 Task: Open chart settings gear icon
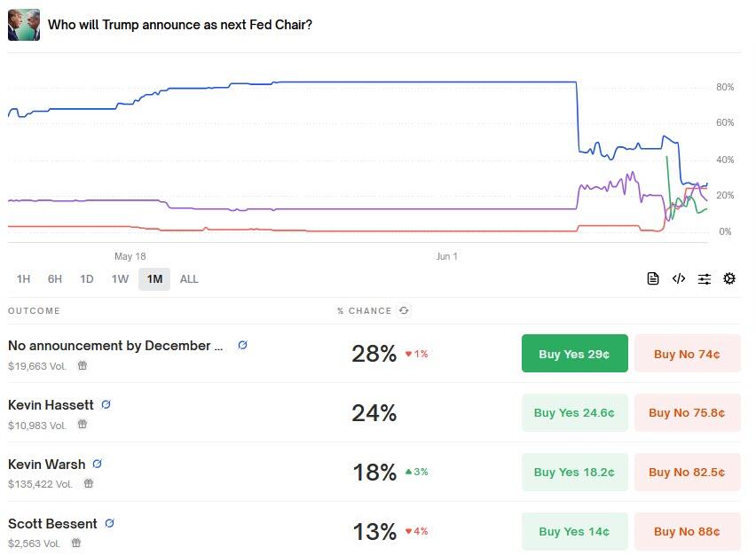[729, 278]
